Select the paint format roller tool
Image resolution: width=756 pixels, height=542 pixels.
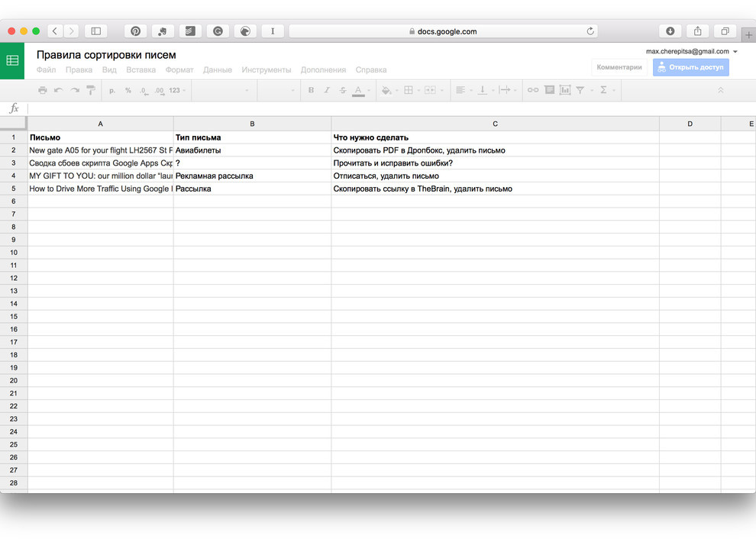(x=91, y=90)
